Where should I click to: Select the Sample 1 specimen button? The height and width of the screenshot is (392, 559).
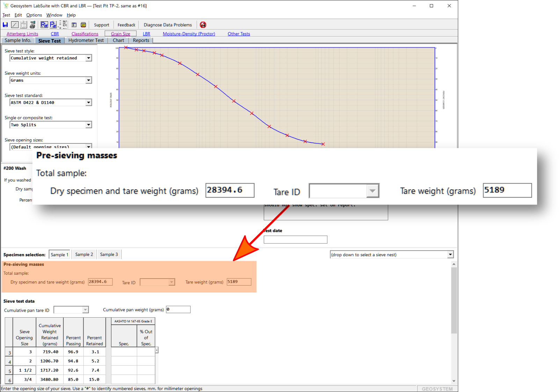coord(59,255)
